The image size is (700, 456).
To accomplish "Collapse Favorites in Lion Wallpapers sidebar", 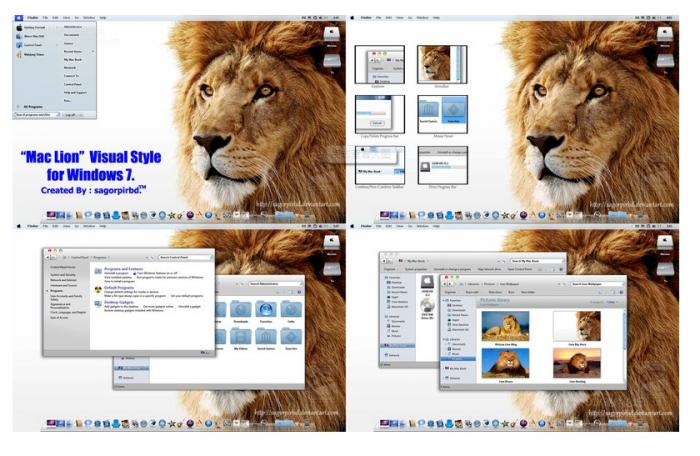I will pos(444,301).
